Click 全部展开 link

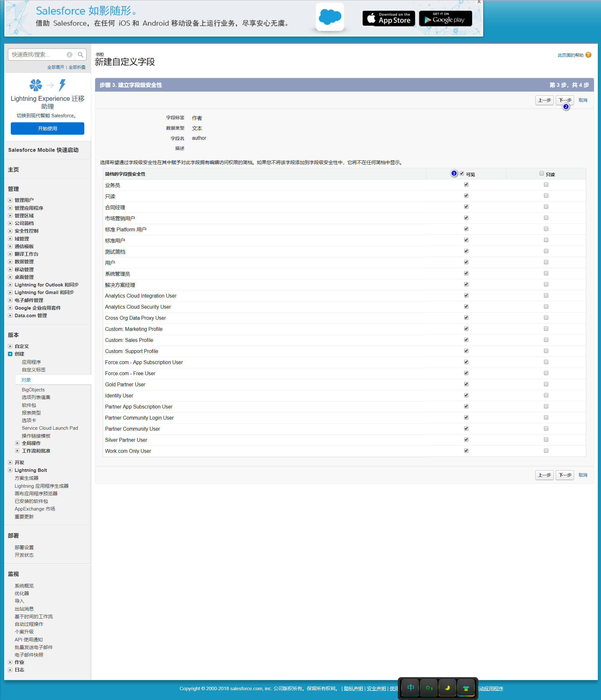coord(55,67)
